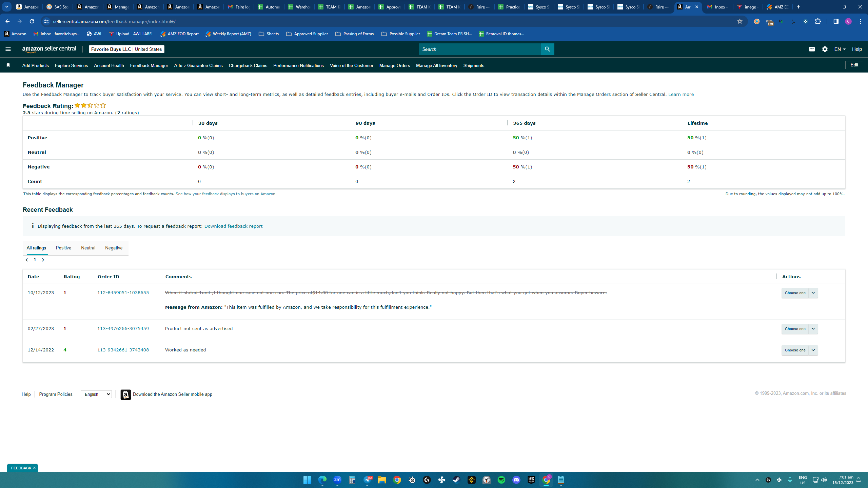Viewport: 868px width, 488px height.
Task: Open Telegram from the taskbar
Action: (x=367, y=480)
